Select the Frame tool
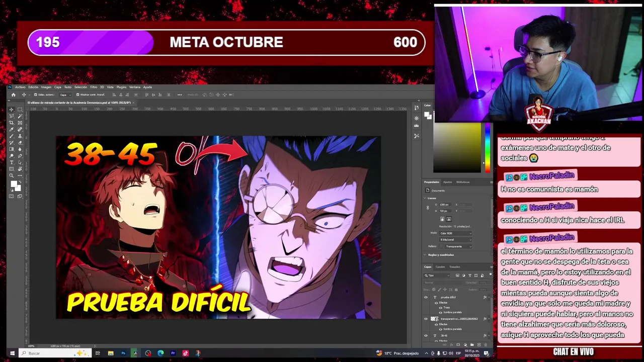 click(20, 123)
